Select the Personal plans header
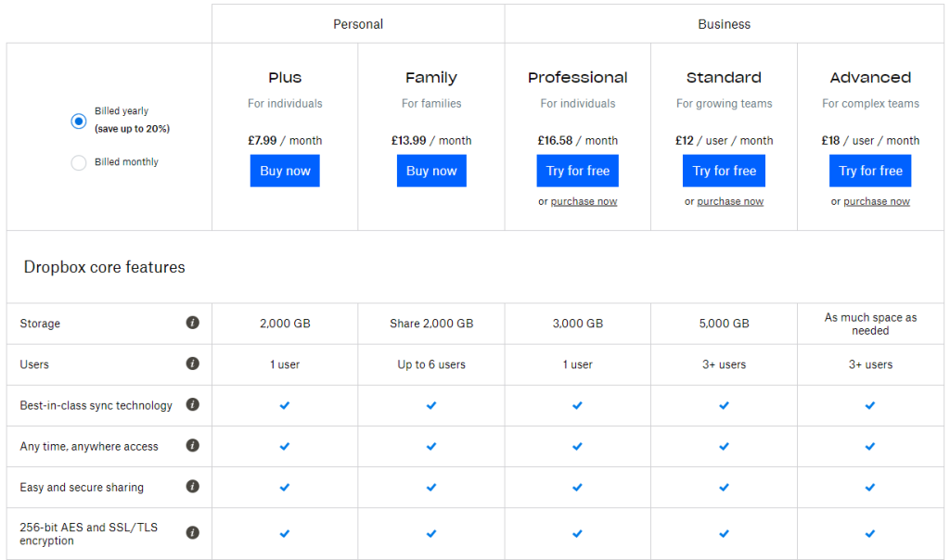This screenshot has height=560, width=950. click(358, 24)
